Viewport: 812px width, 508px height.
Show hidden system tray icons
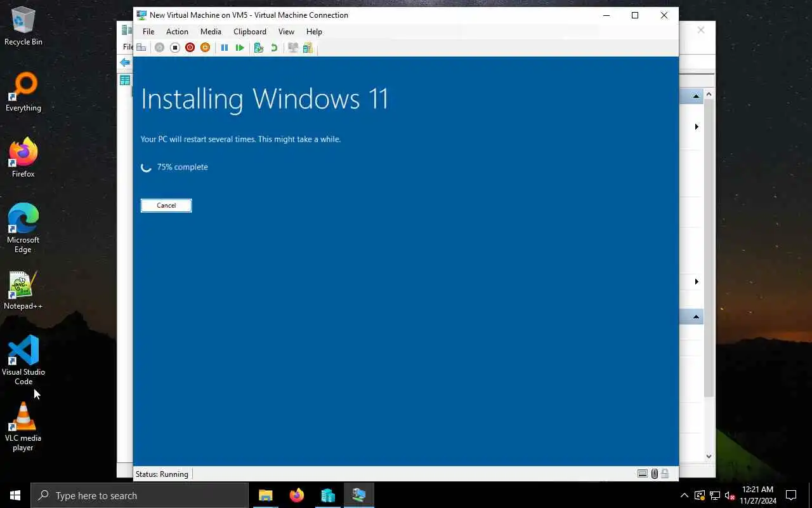(684, 495)
